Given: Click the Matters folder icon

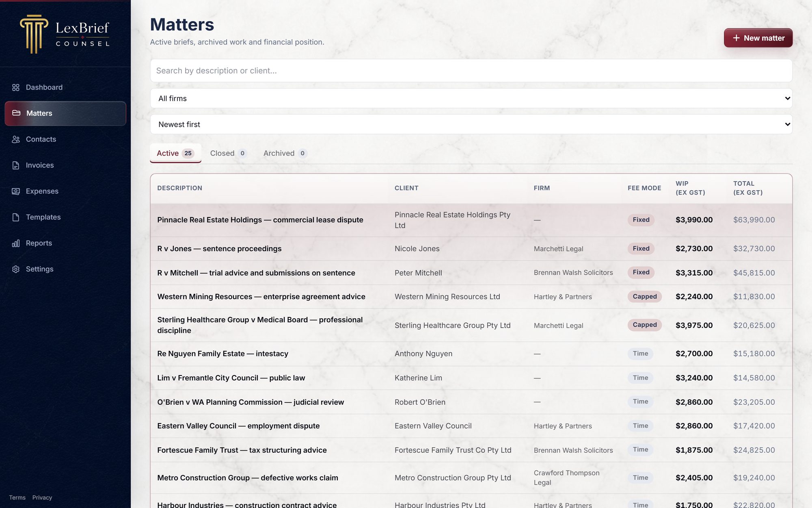Looking at the screenshot, I should (16, 113).
